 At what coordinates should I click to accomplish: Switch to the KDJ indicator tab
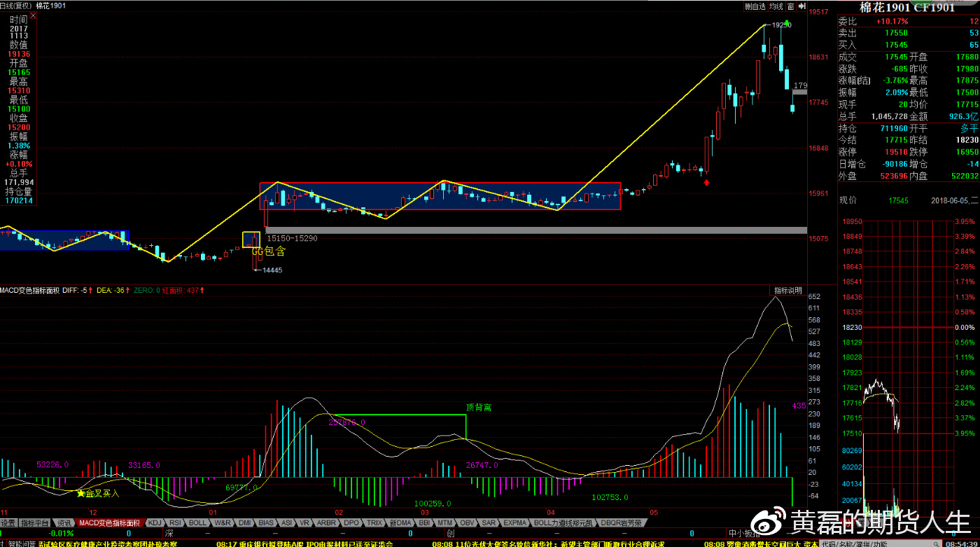tap(155, 523)
